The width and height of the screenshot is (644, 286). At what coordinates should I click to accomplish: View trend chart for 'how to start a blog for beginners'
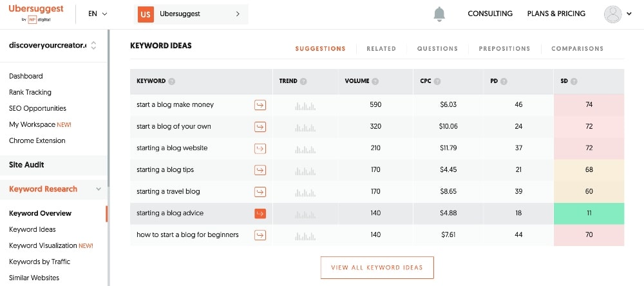[305, 236]
